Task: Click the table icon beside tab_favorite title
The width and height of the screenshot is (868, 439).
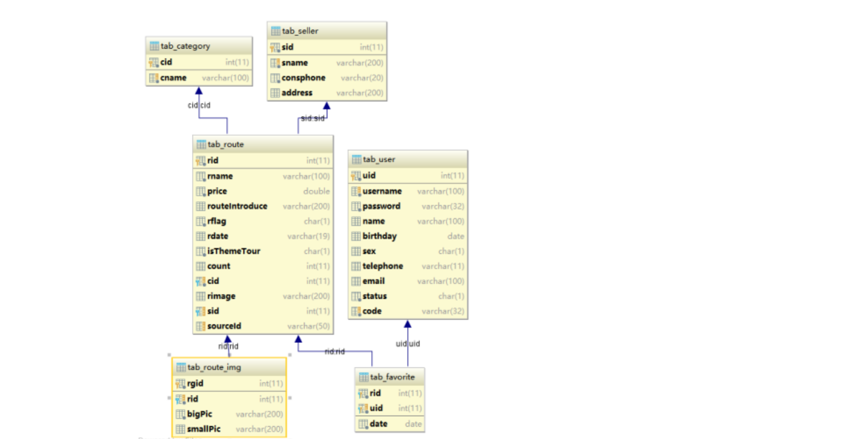Action: [x=364, y=377]
